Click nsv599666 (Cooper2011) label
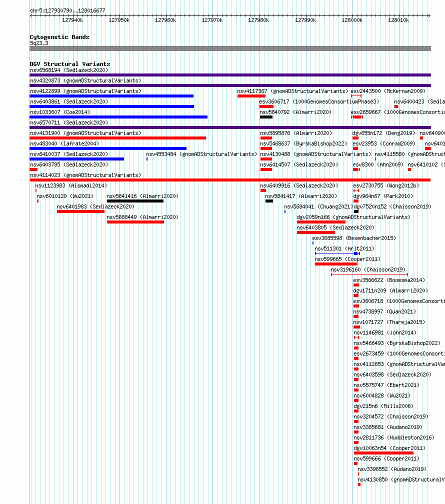This screenshot has height=504, width=445. pos(386,458)
